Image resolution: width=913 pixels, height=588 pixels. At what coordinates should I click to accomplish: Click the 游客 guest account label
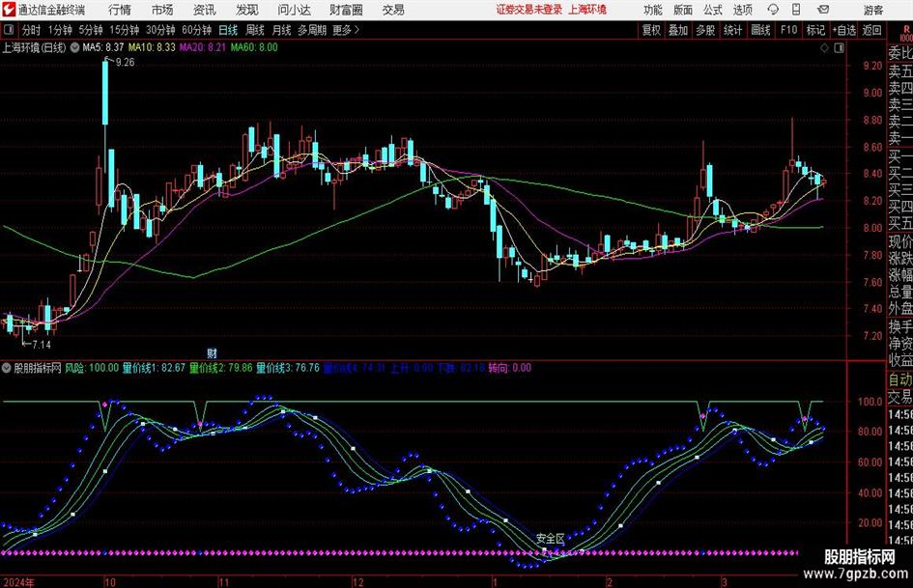click(872, 10)
